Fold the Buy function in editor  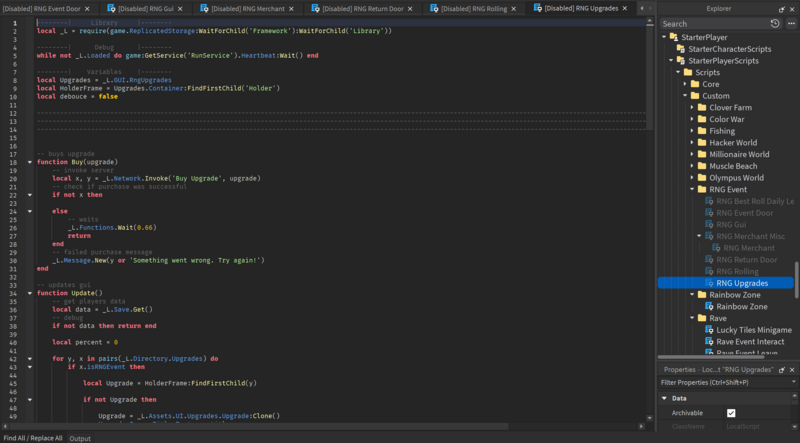coord(30,162)
